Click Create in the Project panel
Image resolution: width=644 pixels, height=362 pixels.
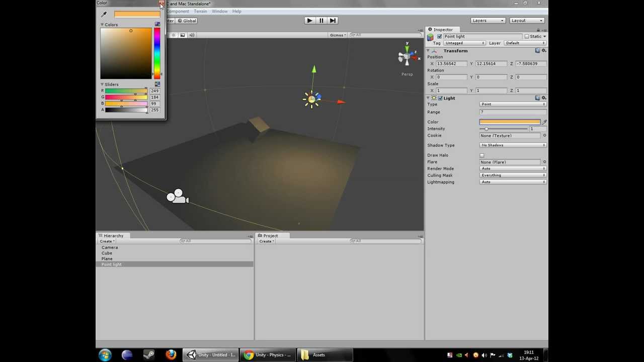tap(266, 241)
